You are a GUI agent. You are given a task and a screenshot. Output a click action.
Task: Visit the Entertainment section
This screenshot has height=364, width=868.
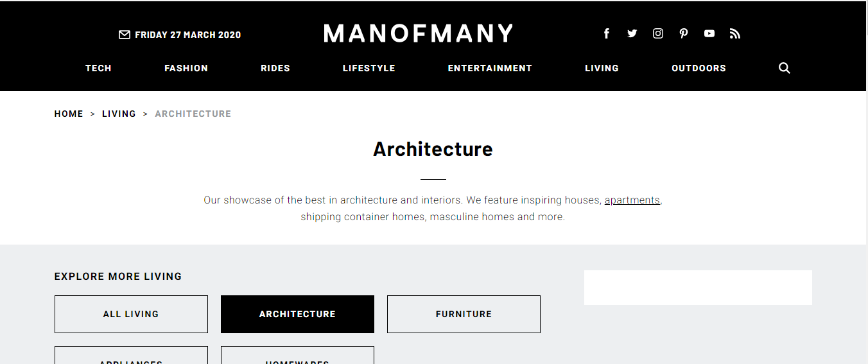tap(490, 68)
